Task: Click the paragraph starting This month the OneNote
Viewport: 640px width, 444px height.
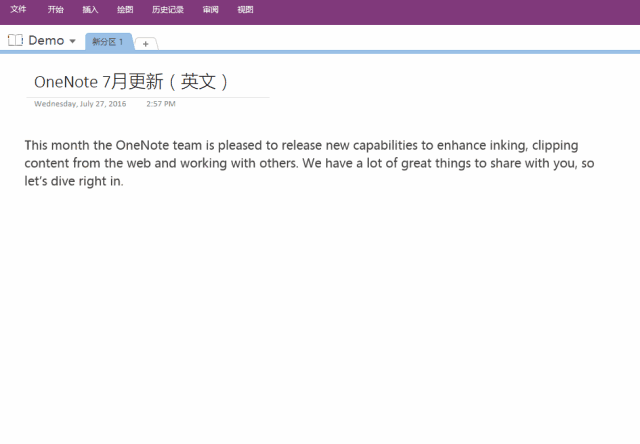Action: point(309,163)
